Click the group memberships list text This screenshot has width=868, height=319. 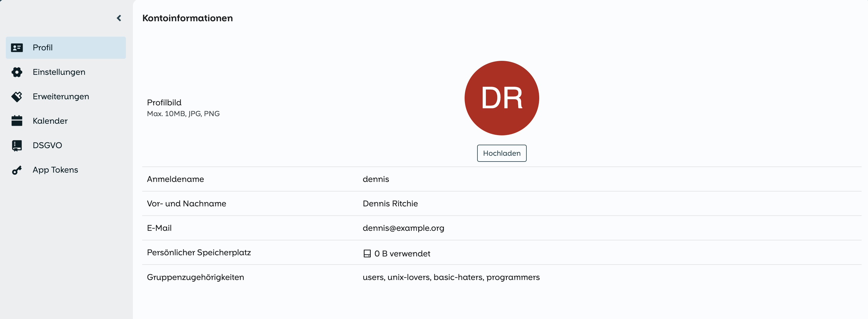coord(451,277)
